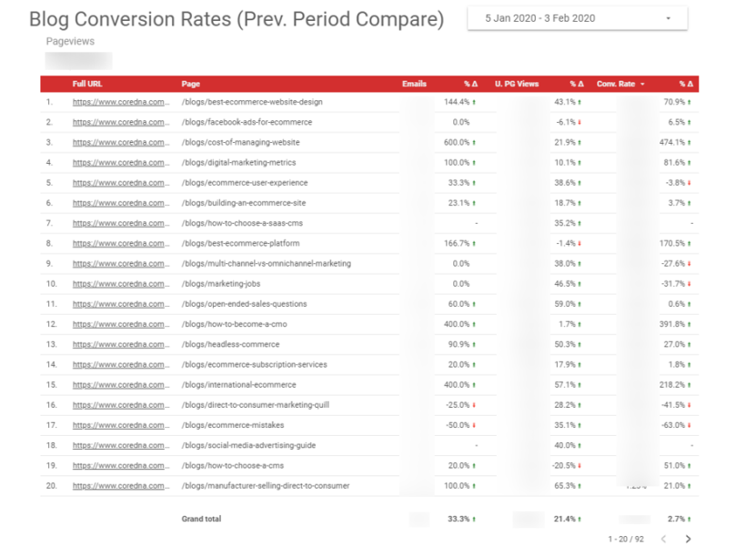Screen dimensions: 756x557
Task: Open URL link in row 14 ecommerce-subscription-services
Action: (x=120, y=365)
